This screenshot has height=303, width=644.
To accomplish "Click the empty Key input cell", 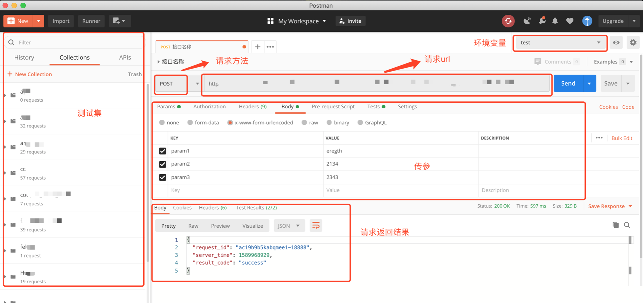I will [245, 190].
